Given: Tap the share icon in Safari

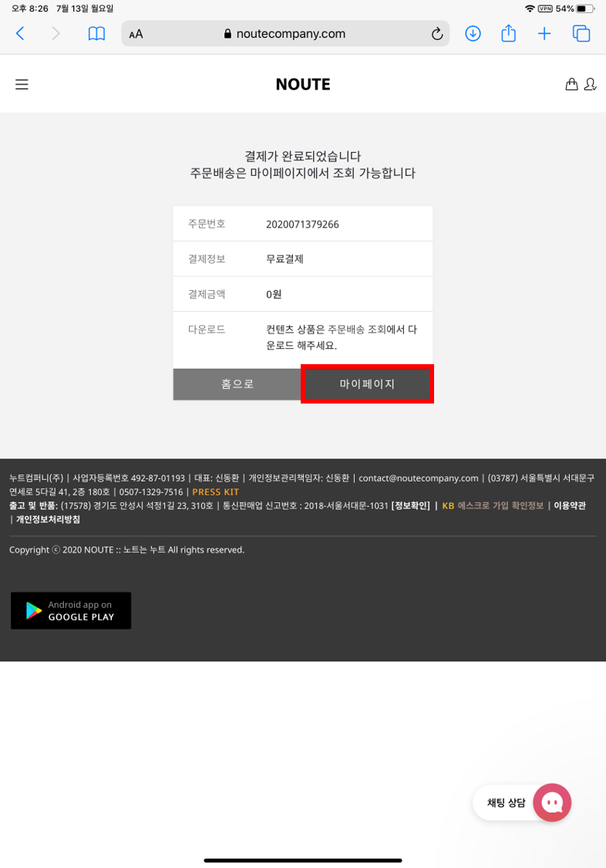Looking at the screenshot, I should 509,33.
